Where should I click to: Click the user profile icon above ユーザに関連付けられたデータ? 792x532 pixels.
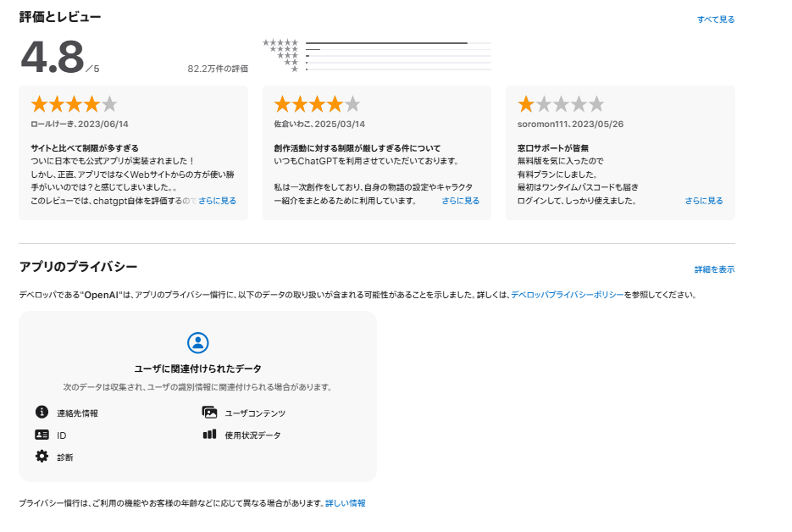point(197,342)
